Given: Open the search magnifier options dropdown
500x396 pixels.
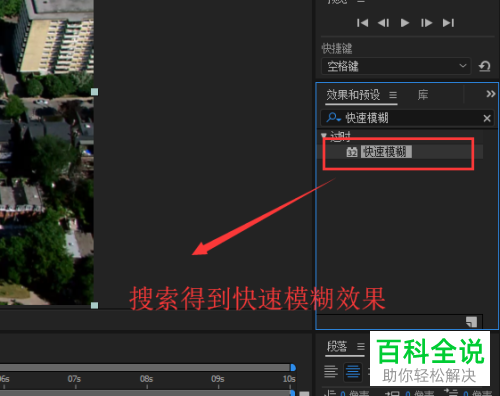Looking at the screenshot, I should pyautogui.click(x=333, y=117).
